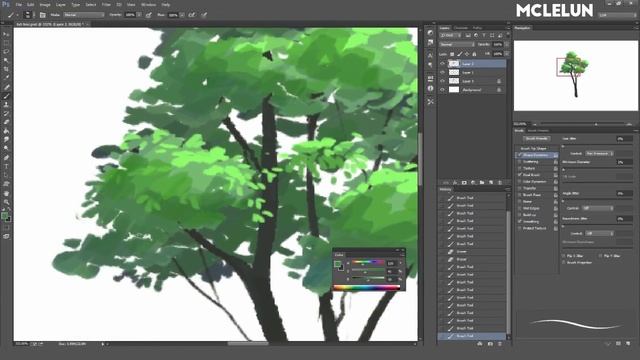Screen dimensions: 640x360
Task: Enable airbrush mode in options bar
Action: pyautogui.click(x=192, y=15)
